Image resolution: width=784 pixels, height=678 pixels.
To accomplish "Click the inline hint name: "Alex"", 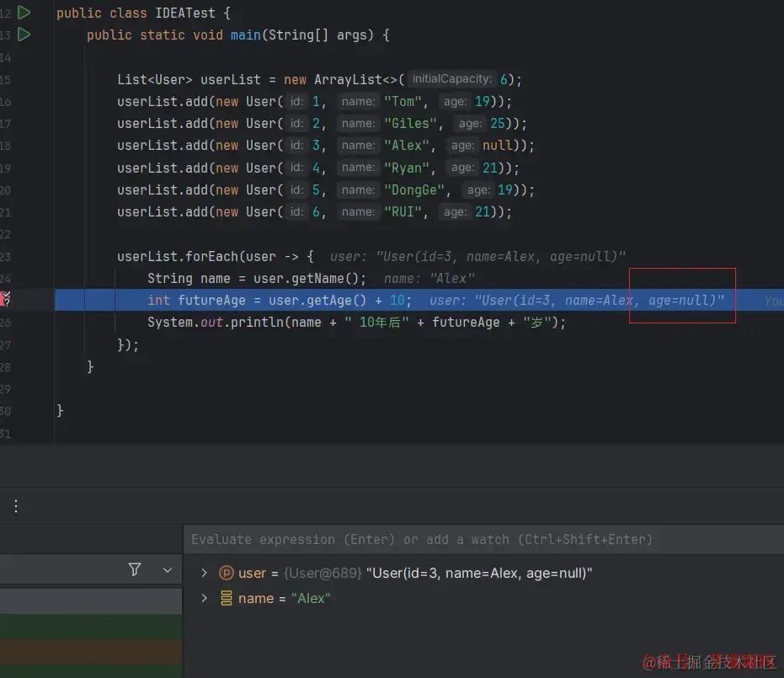I will pyautogui.click(x=429, y=279).
